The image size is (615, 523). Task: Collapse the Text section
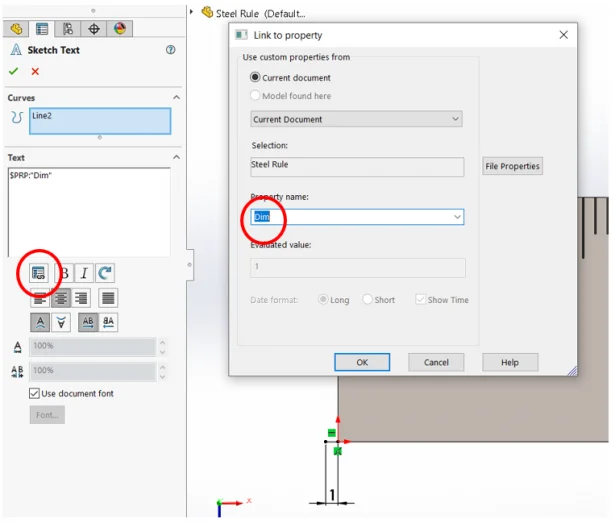pos(176,157)
